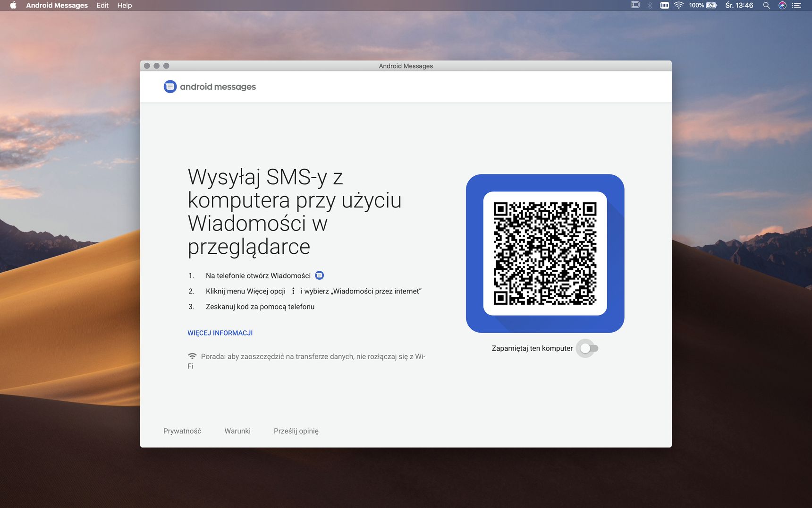The height and width of the screenshot is (508, 812).
Task: Click step text 'Na telefonie otwórz Wiadomości'
Action: (x=258, y=276)
